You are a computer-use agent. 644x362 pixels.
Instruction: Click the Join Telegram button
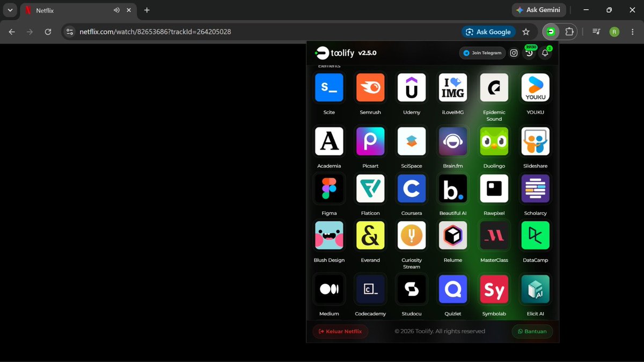pyautogui.click(x=482, y=53)
